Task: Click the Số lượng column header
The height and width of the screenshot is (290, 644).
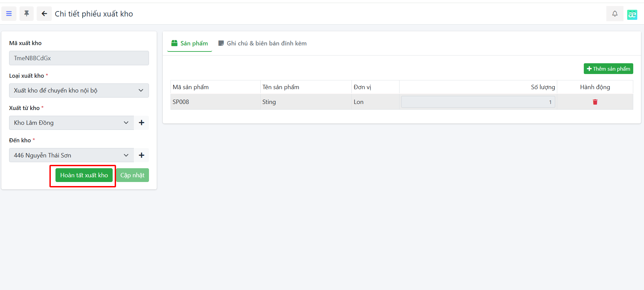Action: click(x=542, y=87)
